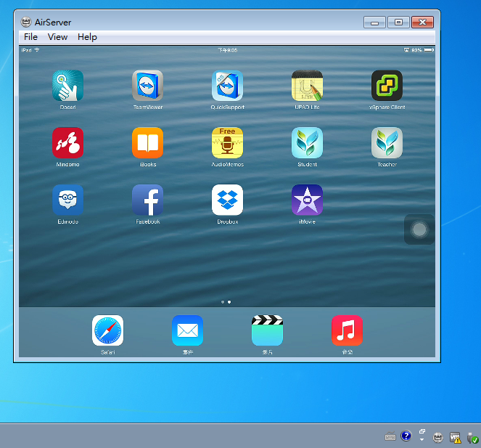Open the Videos clapperboard app in dock
This screenshot has width=481, height=448.
point(267,330)
